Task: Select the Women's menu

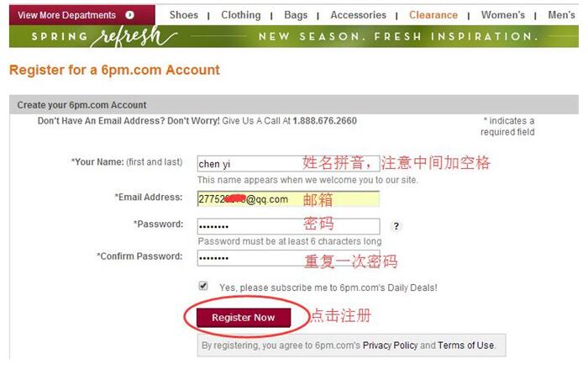Action: (x=503, y=15)
